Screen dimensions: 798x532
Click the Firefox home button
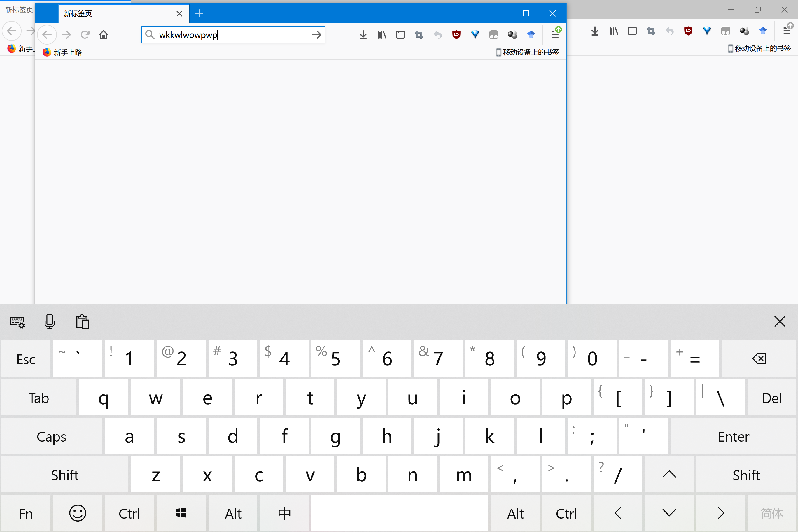104,35
